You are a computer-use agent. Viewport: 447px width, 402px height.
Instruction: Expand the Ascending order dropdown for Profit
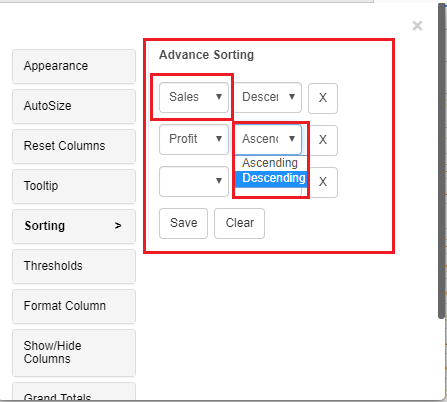pos(268,139)
